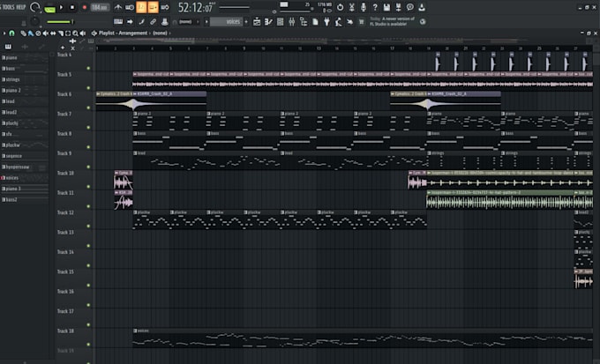
Task: Select the piano-key patterns tab in picker
Action: point(8,47)
